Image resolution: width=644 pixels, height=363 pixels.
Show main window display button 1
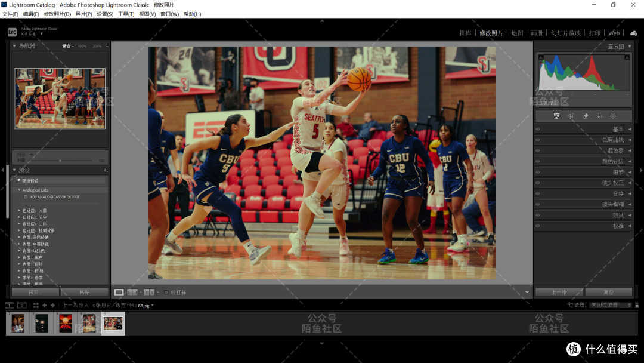10,306
